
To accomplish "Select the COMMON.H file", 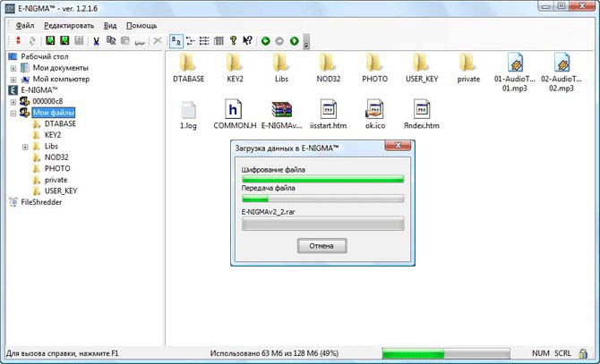I will pyautogui.click(x=235, y=114).
